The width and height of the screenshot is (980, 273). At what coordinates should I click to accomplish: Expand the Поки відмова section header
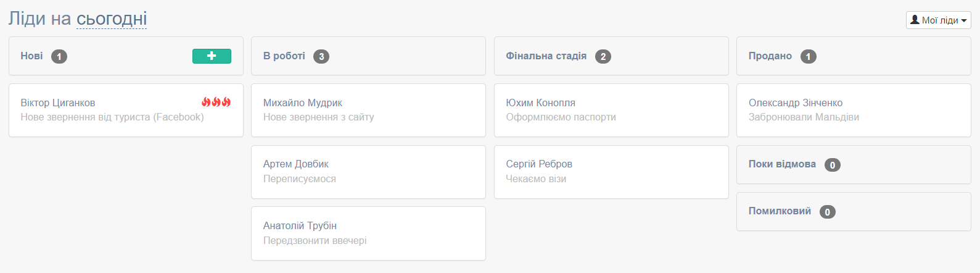[854, 164]
